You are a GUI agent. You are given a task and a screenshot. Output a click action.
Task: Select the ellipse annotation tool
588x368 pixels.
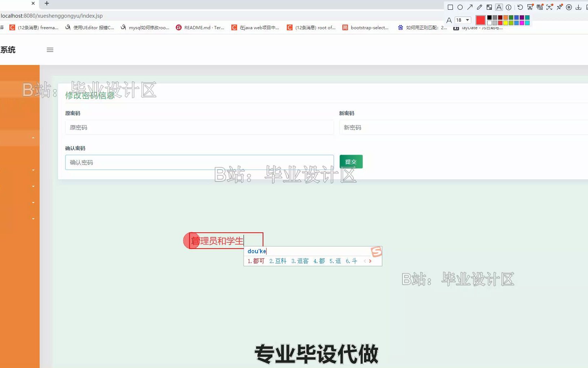[x=460, y=7]
